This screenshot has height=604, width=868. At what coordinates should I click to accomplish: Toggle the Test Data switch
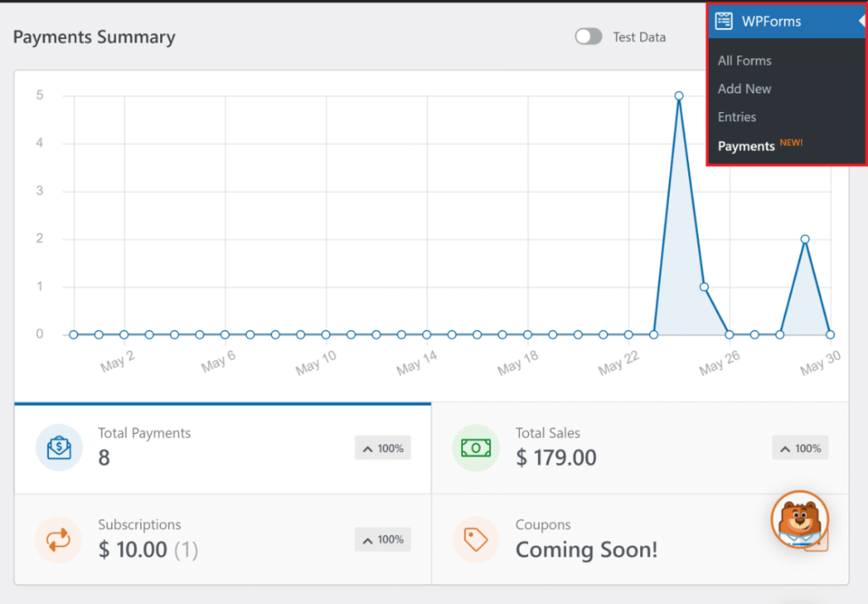coord(588,36)
